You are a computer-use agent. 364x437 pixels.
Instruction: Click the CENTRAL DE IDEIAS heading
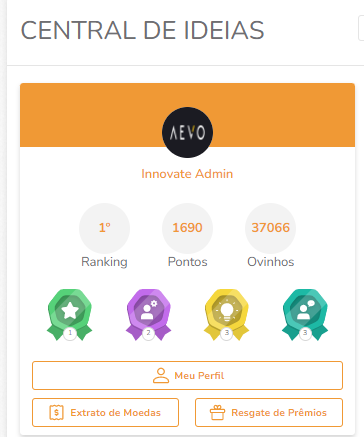[x=142, y=30]
